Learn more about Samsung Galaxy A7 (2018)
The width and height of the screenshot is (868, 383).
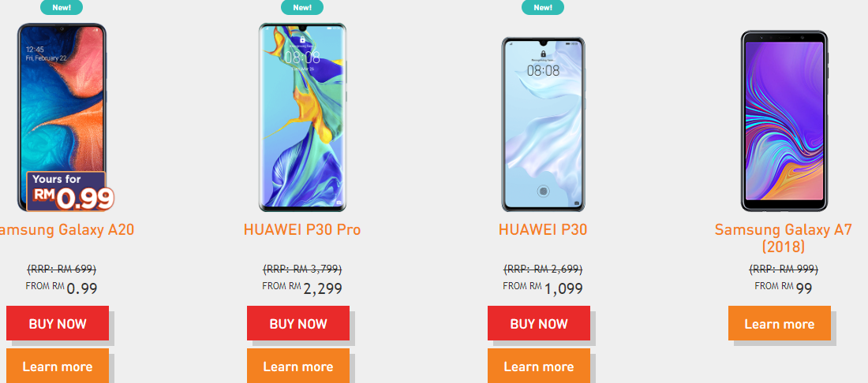[x=780, y=323]
